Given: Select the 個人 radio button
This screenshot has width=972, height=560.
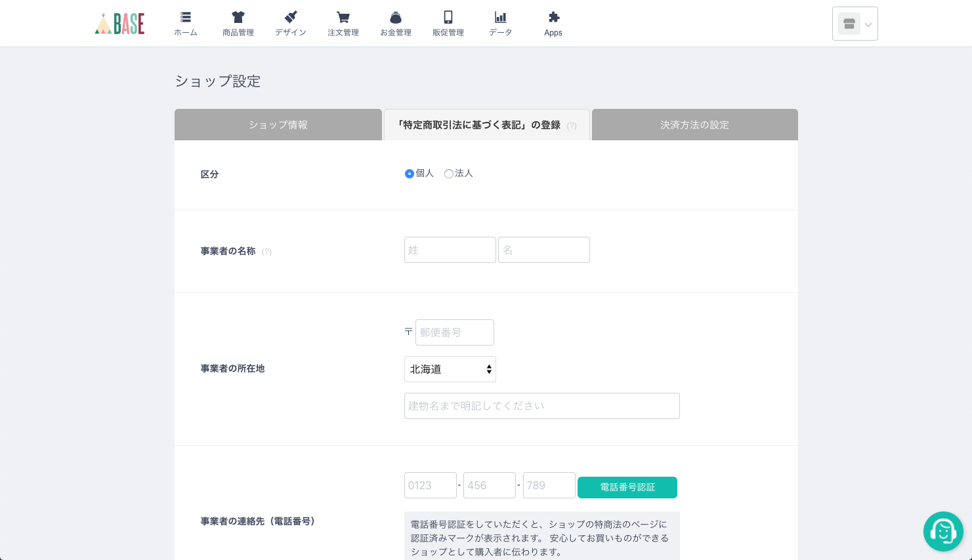Looking at the screenshot, I should [x=410, y=174].
